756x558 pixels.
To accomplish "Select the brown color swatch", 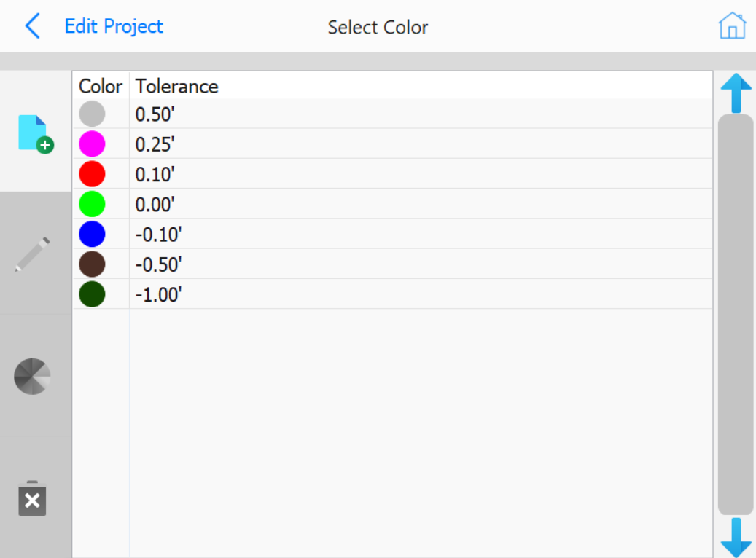I will 92,264.
